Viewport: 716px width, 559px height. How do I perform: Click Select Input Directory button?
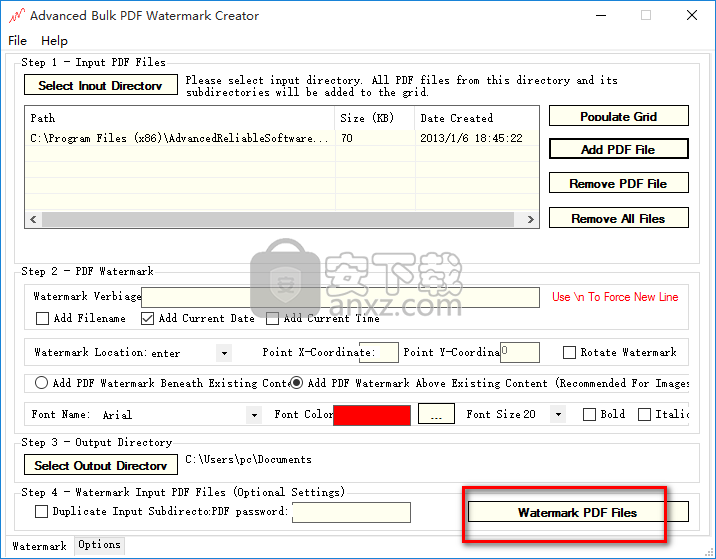tap(100, 85)
